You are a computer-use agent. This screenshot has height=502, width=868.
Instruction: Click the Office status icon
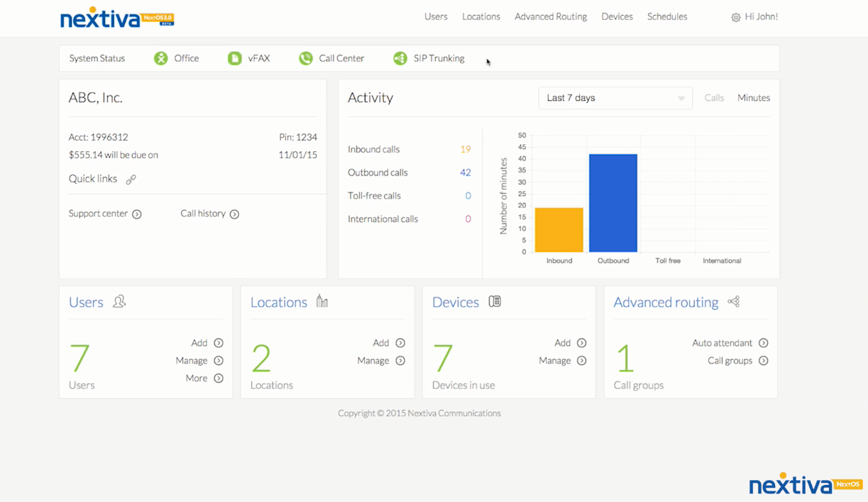tap(161, 58)
